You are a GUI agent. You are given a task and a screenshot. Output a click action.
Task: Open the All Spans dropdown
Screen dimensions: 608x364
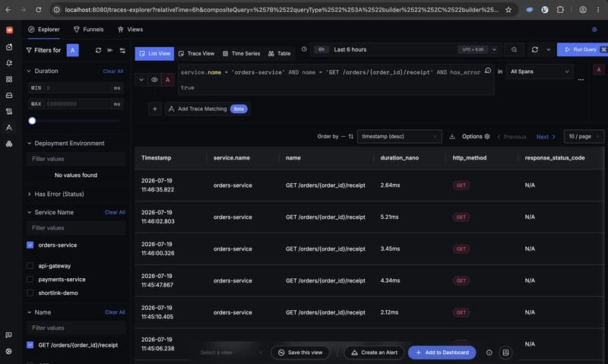540,71
